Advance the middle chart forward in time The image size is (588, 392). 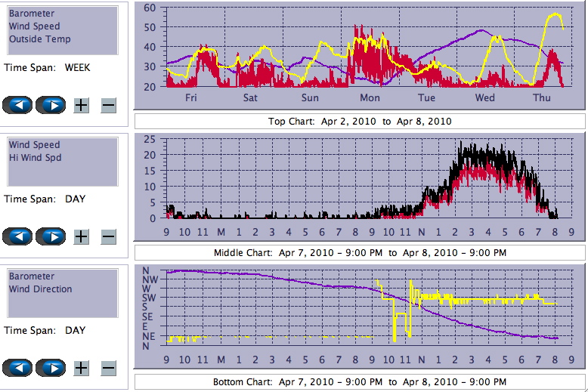pos(51,236)
